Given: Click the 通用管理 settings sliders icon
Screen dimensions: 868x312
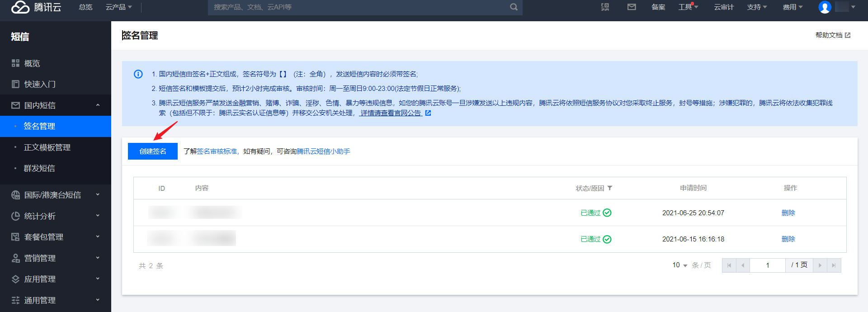Looking at the screenshot, I should pyautogui.click(x=15, y=300).
